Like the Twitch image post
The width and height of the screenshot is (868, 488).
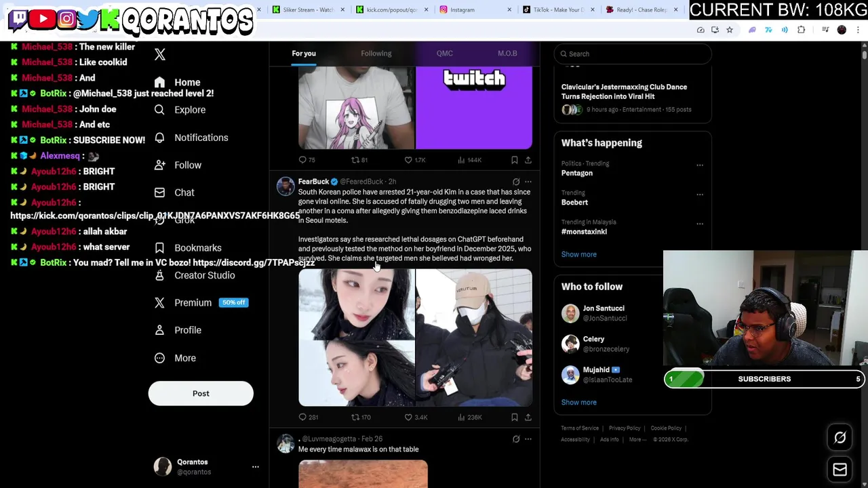pyautogui.click(x=408, y=160)
